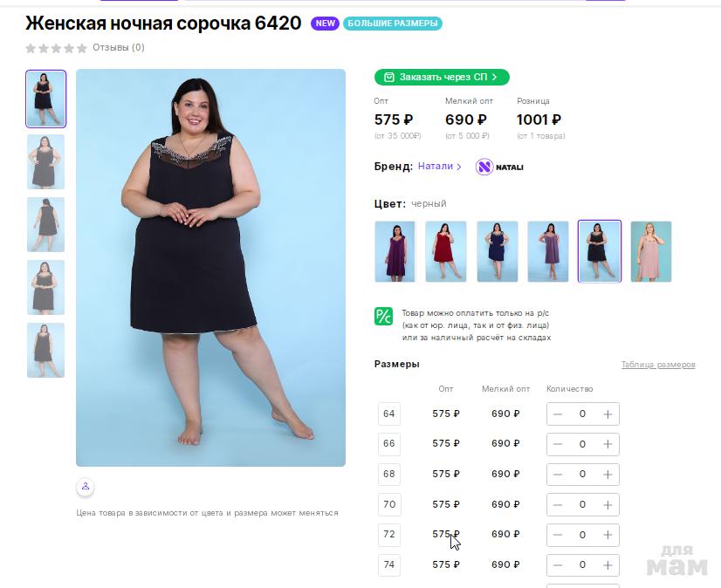This screenshot has width=721, height=588.
Task: Click the БОЛЬШИЕ РАЗМЕРЫ tag
Action: pos(392,24)
